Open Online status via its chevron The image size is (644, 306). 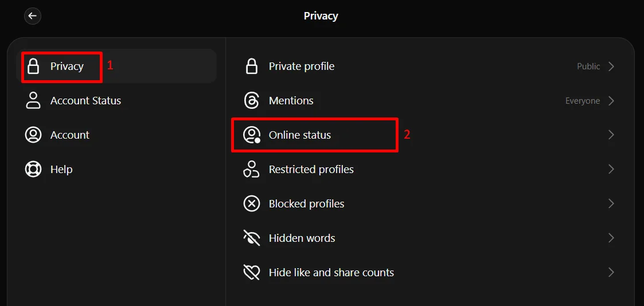(x=611, y=135)
